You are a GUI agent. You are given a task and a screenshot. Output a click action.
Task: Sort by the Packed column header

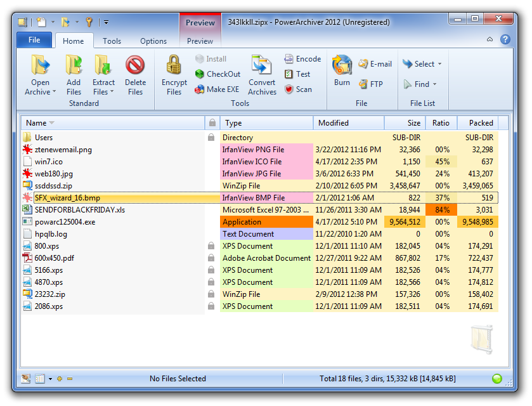coord(477,122)
